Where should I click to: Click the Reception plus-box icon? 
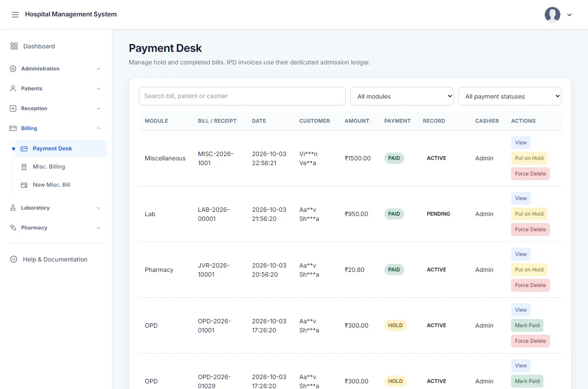(x=13, y=108)
